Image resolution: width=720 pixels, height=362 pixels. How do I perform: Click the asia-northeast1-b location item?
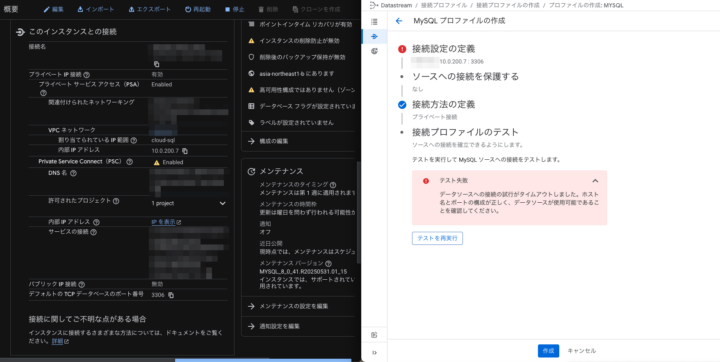coord(291,74)
